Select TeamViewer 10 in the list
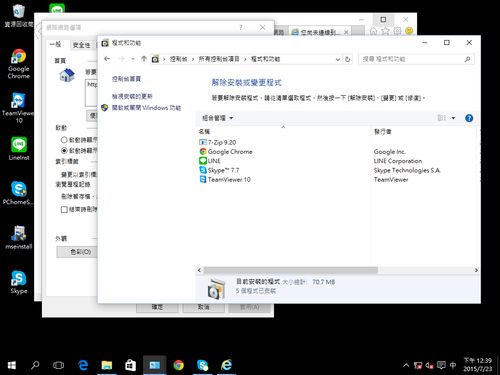The height and width of the screenshot is (375, 500). (x=225, y=180)
